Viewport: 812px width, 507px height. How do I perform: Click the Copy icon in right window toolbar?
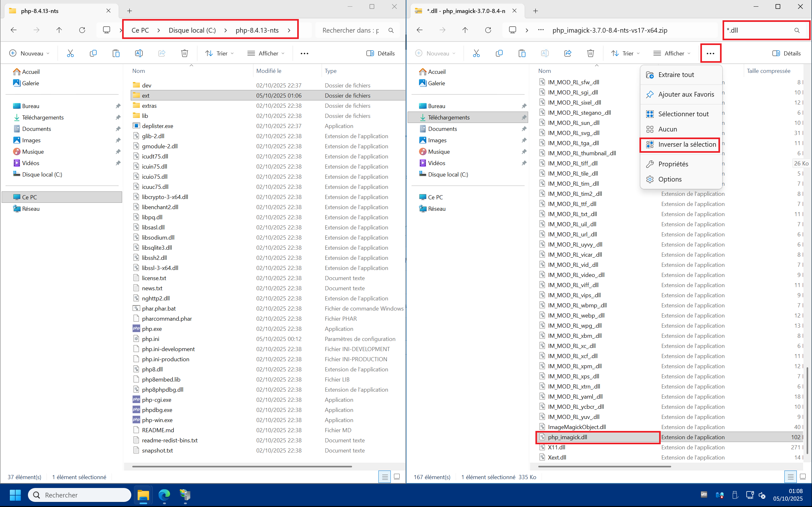tap(499, 53)
